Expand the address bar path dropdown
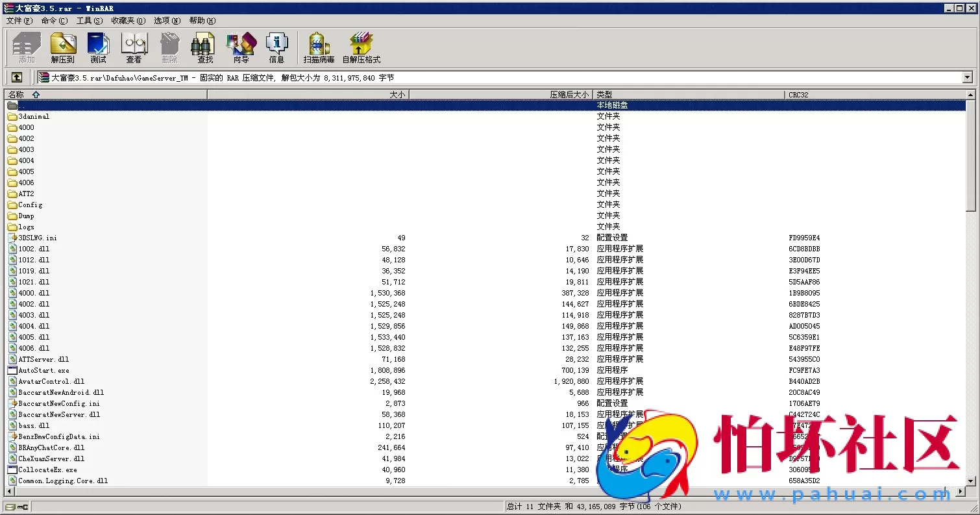Screen dimensions: 980x515 tap(967, 77)
